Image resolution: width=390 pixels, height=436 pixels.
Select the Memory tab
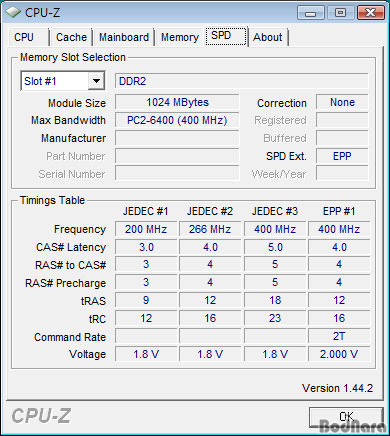(x=180, y=37)
